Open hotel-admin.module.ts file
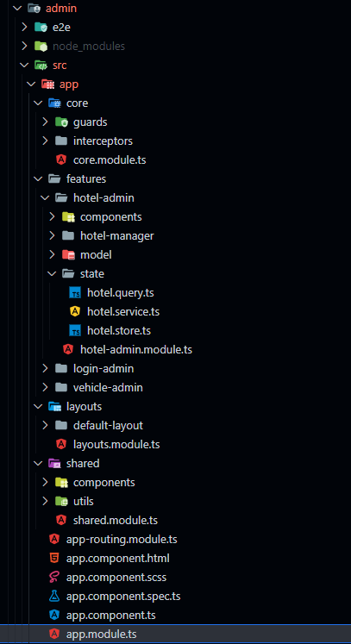This screenshot has width=351, height=644. (x=136, y=350)
